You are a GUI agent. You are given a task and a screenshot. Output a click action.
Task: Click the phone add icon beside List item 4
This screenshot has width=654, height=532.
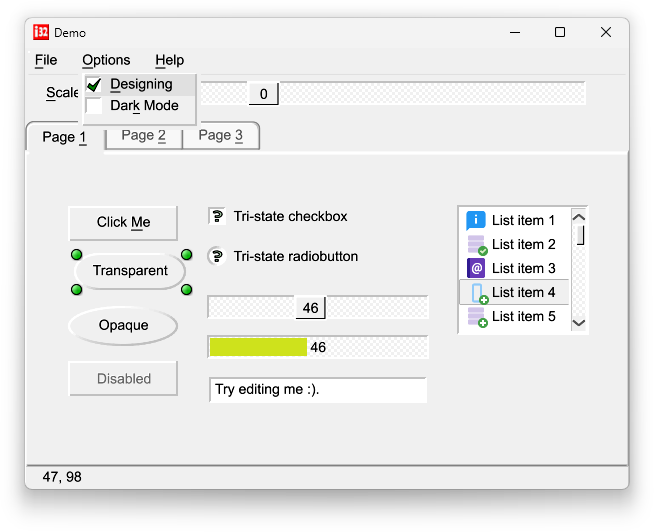pos(479,293)
